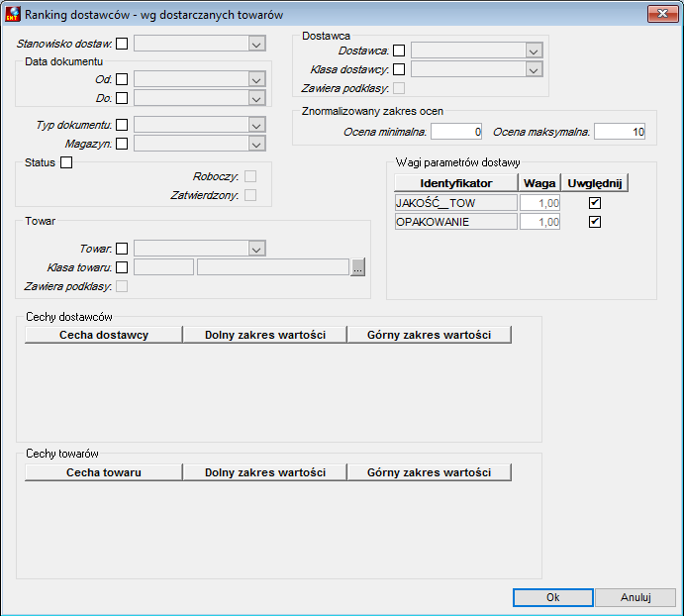This screenshot has height=616, width=684.
Task: Click Dolny zakres wartości in Cechy dostawców
Action: click(x=265, y=335)
